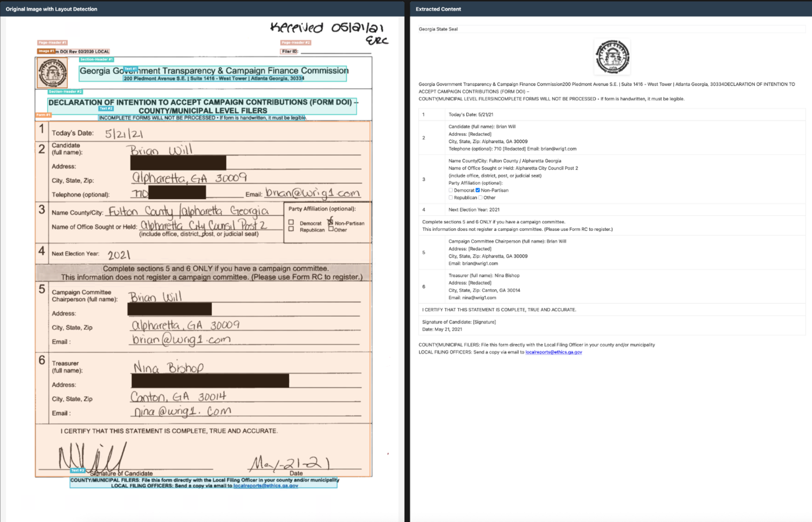Select the 'Image #1' layout tag
The image size is (812, 522).
click(x=46, y=51)
